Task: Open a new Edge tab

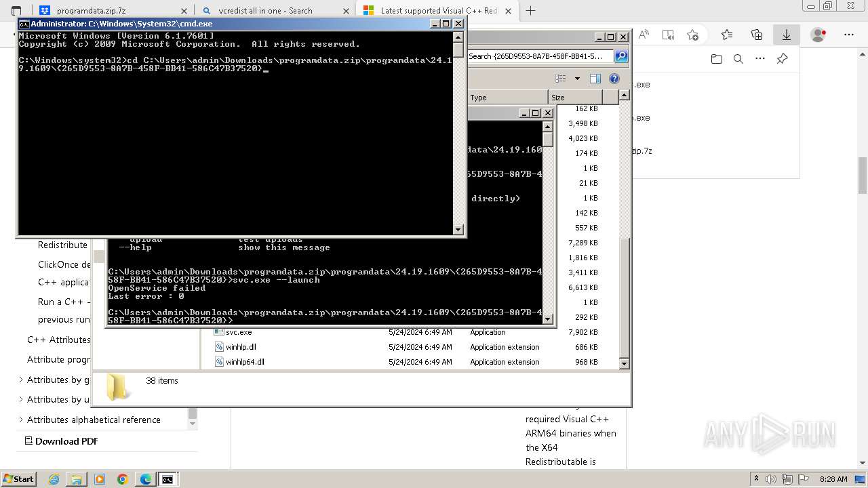Action: click(531, 10)
